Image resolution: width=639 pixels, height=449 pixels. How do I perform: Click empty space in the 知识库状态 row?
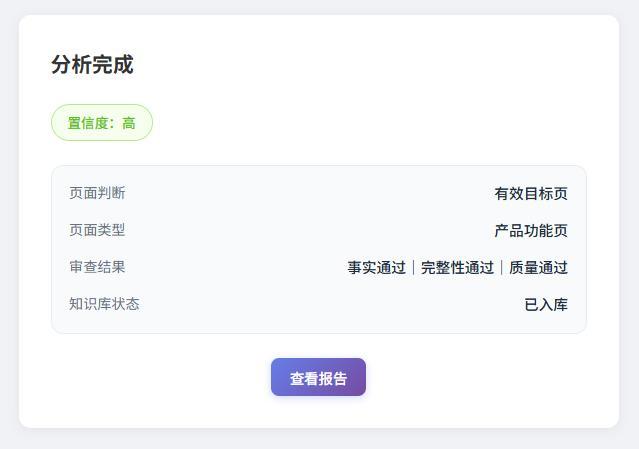point(320,305)
